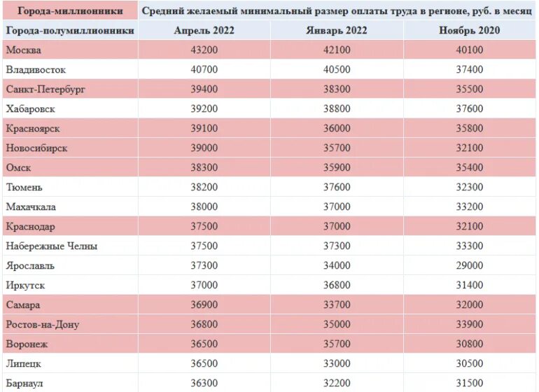Select the 'Апрель 2022' column header
The image size is (539, 392).
pyautogui.click(x=204, y=30)
